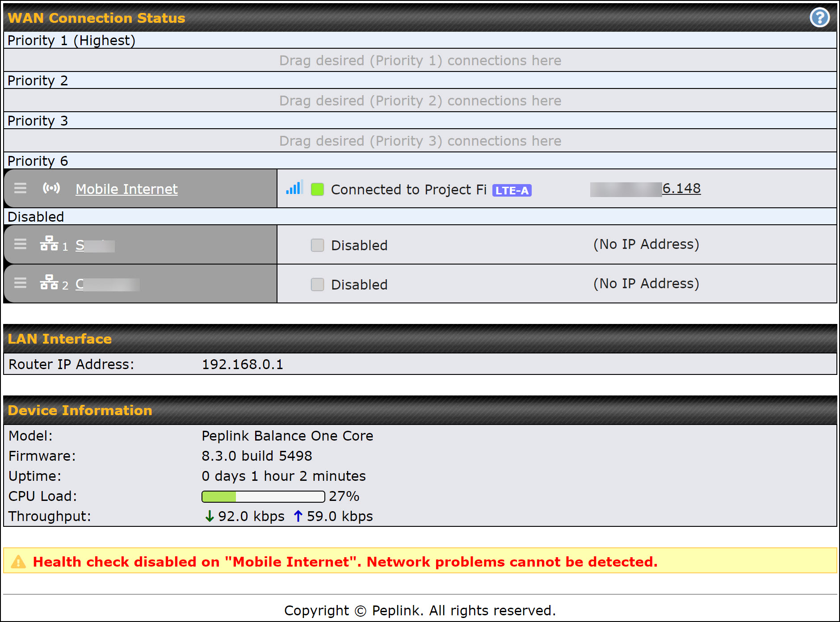Click the LTE signal strength bars

point(294,188)
